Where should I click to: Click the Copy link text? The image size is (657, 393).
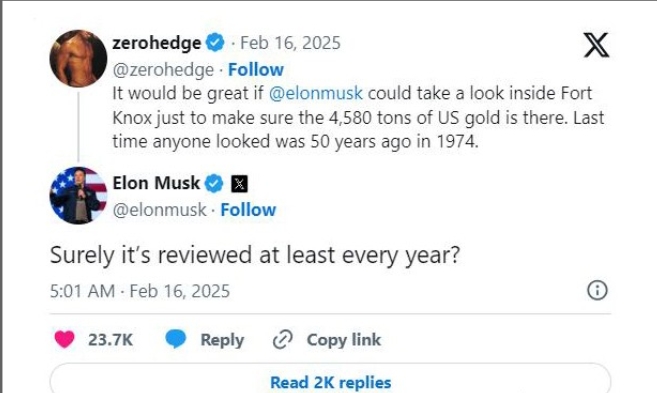[344, 340]
